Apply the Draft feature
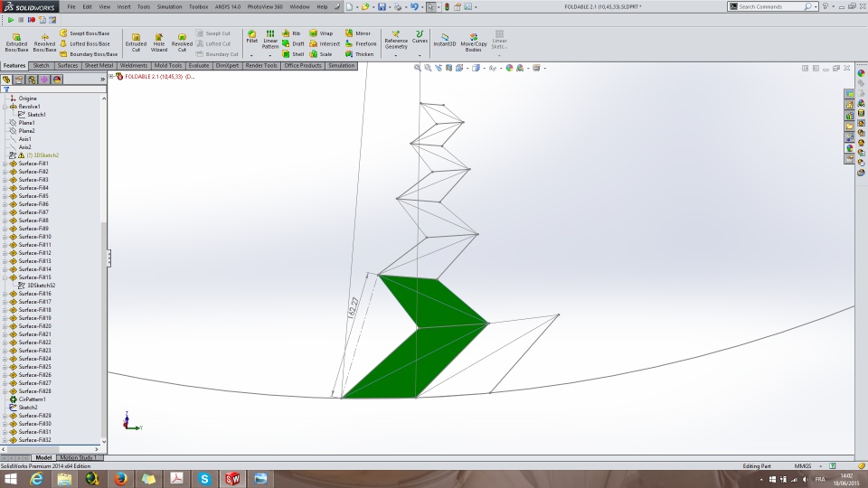This screenshot has width=868, height=488. 293,43
